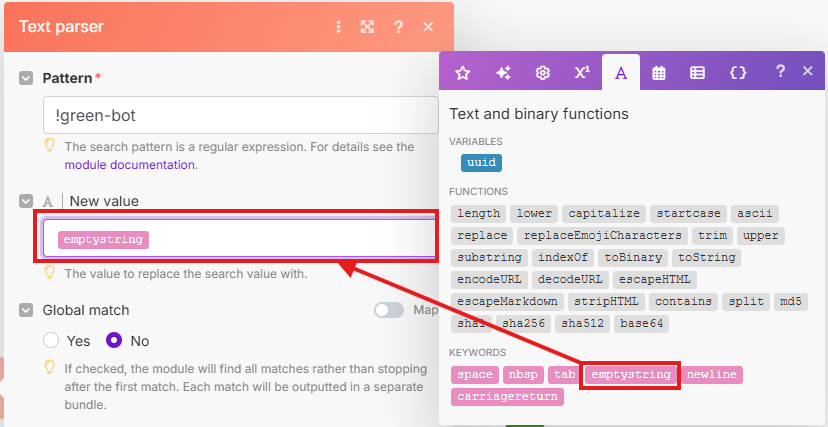828x427 pixels.
Task: Open the array functions tab
Action: point(698,73)
